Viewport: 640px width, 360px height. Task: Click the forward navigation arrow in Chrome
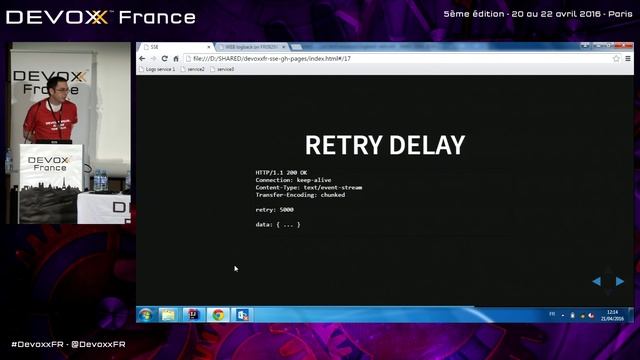153,59
